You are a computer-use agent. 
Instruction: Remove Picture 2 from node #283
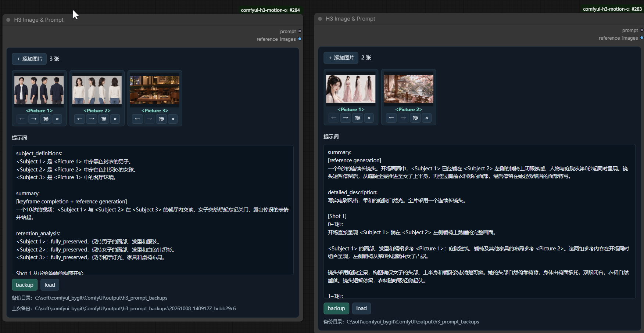pyautogui.click(x=427, y=118)
